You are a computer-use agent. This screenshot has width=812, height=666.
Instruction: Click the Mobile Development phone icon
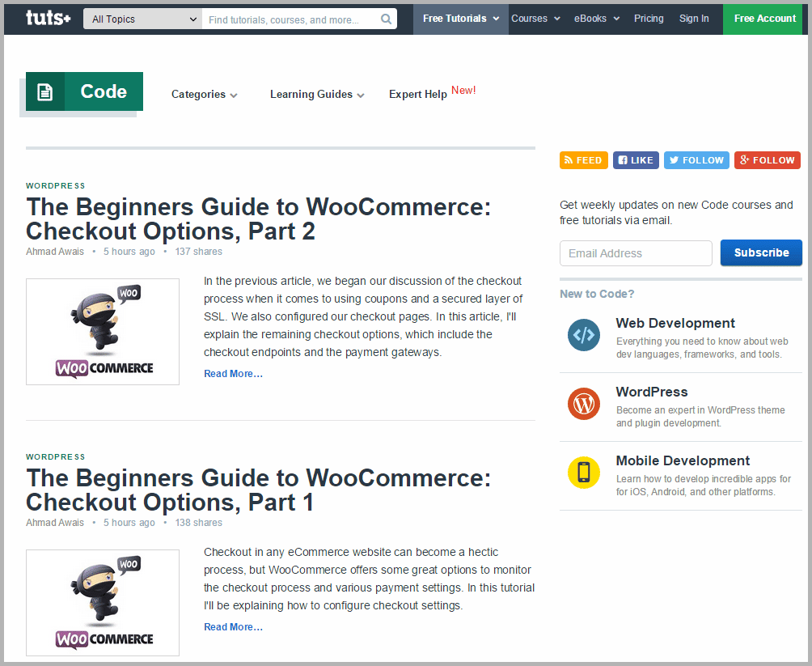tap(584, 473)
